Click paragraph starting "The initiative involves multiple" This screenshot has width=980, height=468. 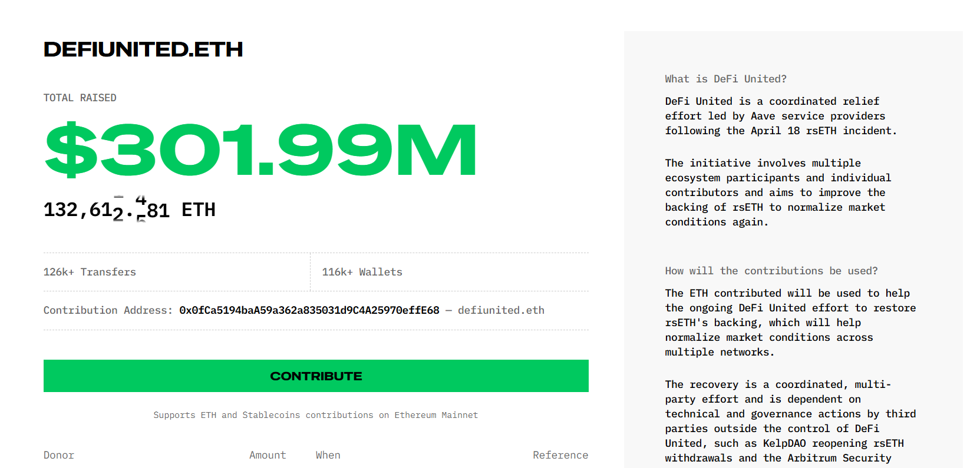pos(777,192)
